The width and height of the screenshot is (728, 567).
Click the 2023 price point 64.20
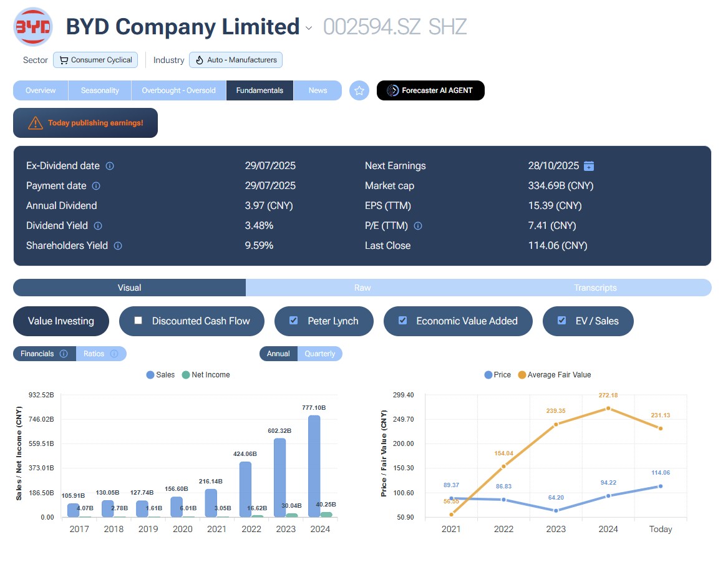pyautogui.click(x=556, y=510)
